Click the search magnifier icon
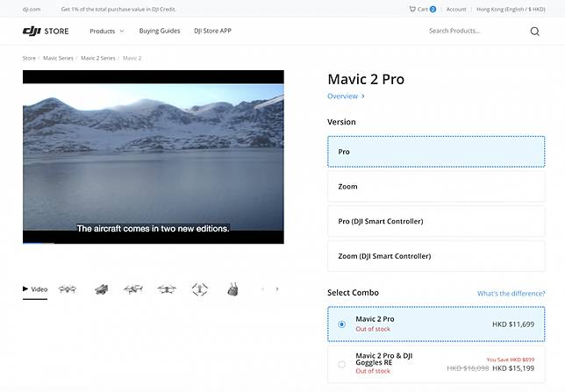The image size is (565, 392). point(534,32)
